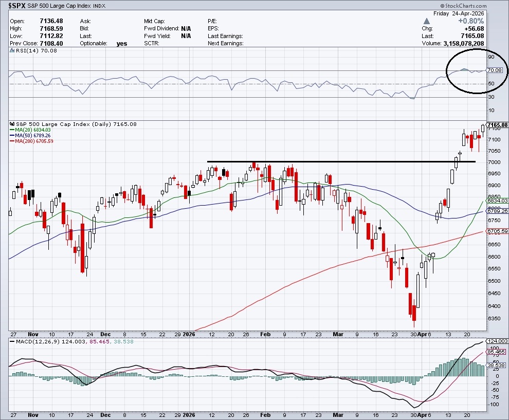Screen dimensions: 509x420
Task: Click the red 6705.59 tag on the price axis
Action: (498, 231)
